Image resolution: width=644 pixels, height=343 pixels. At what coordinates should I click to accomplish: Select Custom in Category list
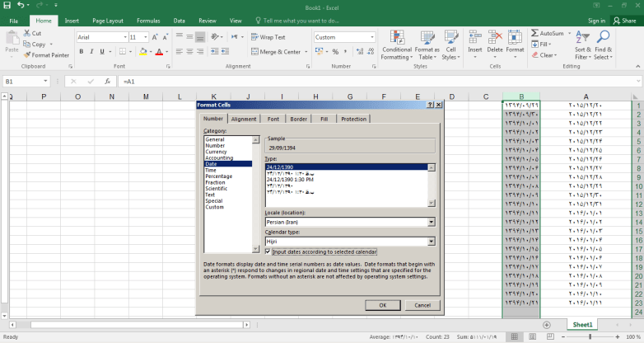coord(215,207)
